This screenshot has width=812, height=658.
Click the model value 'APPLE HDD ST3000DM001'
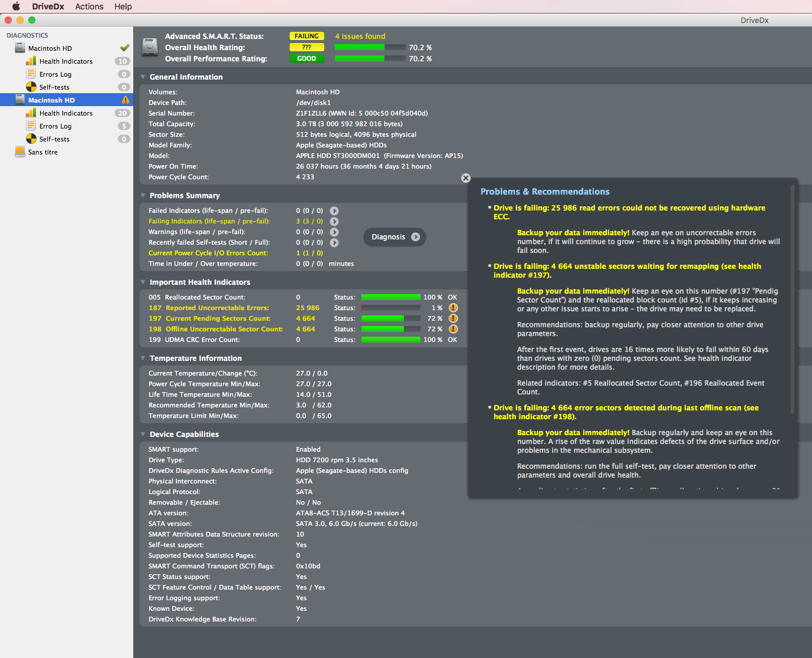pyautogui.click(x=338, y=156)
